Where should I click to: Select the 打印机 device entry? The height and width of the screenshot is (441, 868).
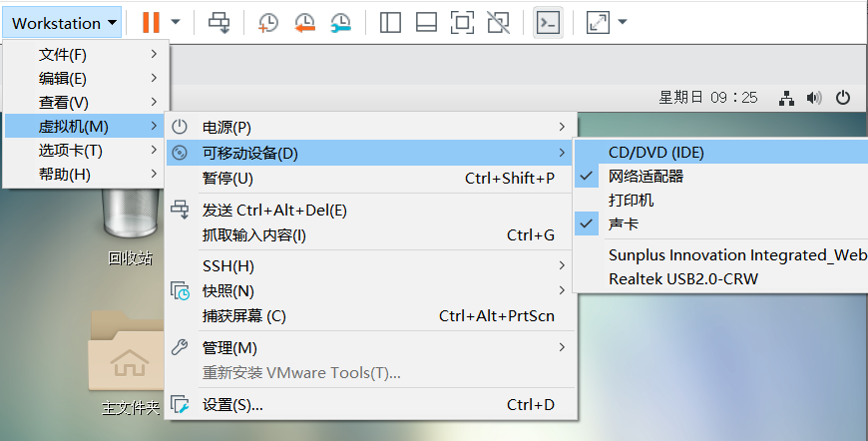[721, 200]
